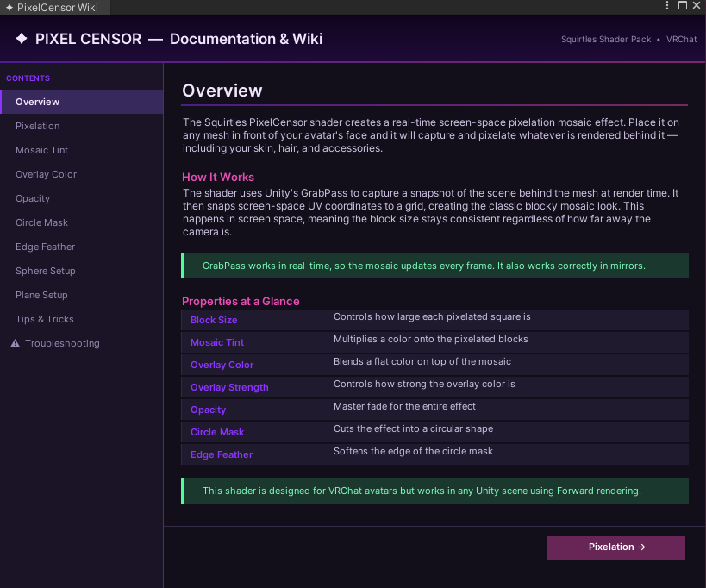The height and width of the screenshot is (588, 706).
Task: Click the GrabPass real-time green note
Action: [x=434, y=266]
